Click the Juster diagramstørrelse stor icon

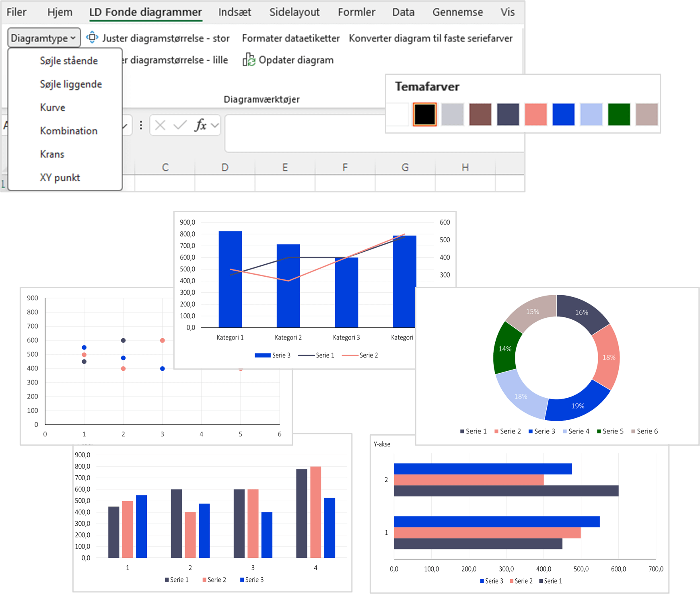click(x=92, y=37)
